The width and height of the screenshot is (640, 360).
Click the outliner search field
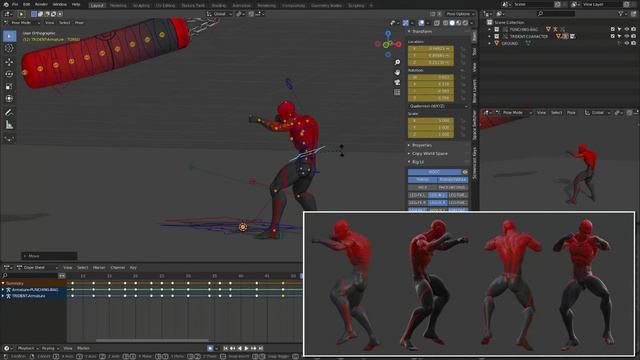click(555, 14)
